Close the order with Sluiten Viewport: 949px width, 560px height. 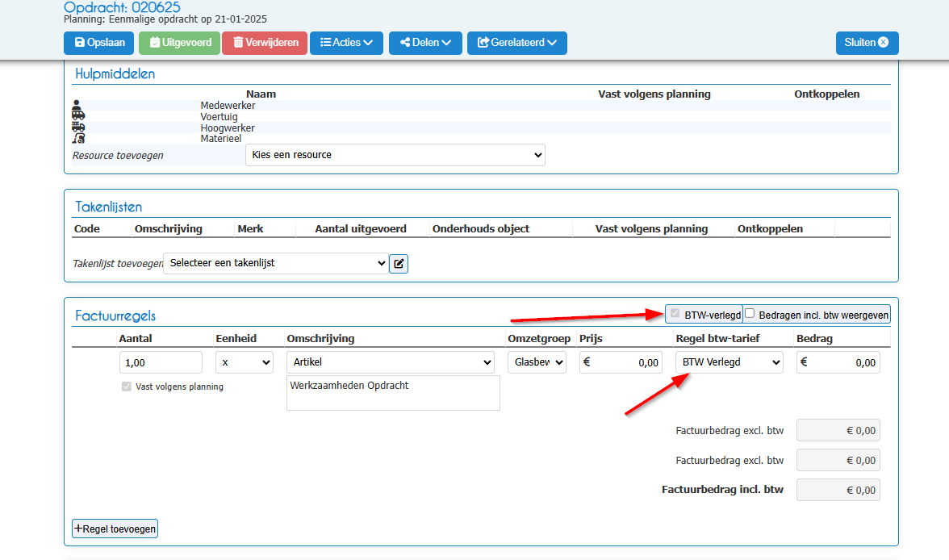tap(867, 43)
